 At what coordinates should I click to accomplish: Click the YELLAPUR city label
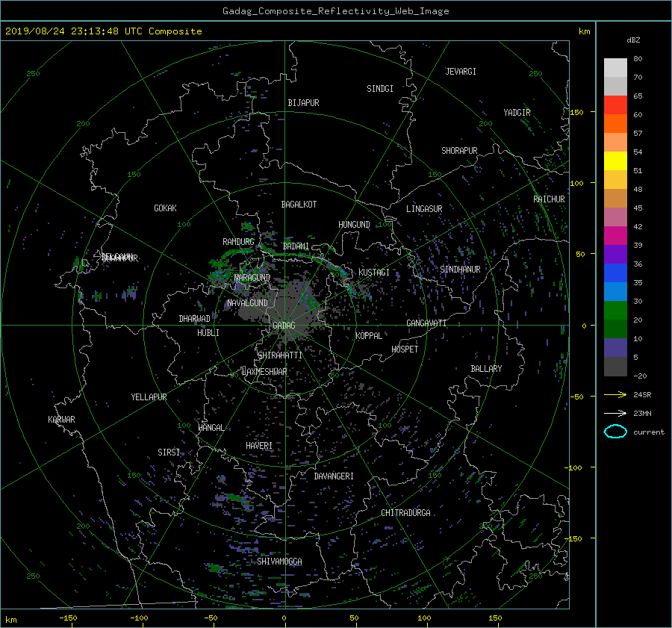(149, 397)
